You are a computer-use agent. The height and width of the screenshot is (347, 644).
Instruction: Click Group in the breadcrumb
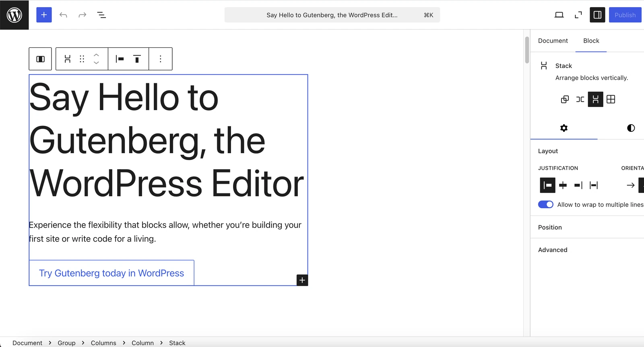pos(66,343)
